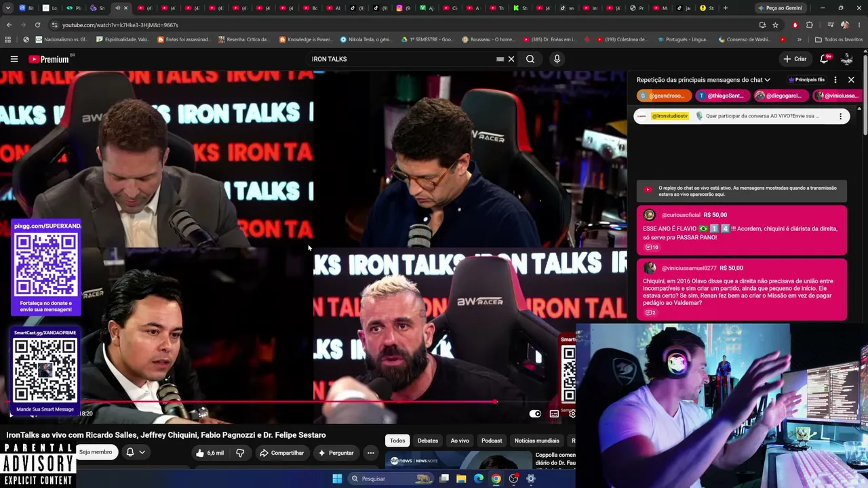Viewport: 868px width, 488px height.
Task: Open options for pinned @Ironstudiostv message
Action: pyautogui.click(x=841, y=116)
